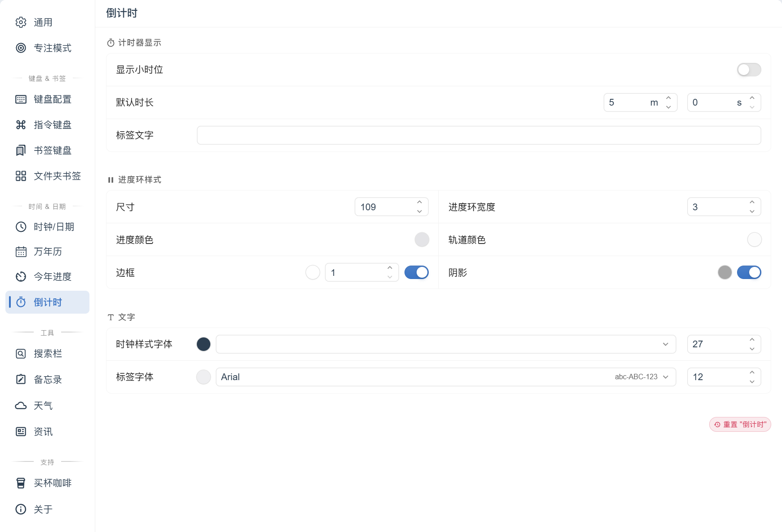Screen dimensions: 782x532
Task: Expand the Arial 标签字体 font dropdown
Action: (446, 377)
